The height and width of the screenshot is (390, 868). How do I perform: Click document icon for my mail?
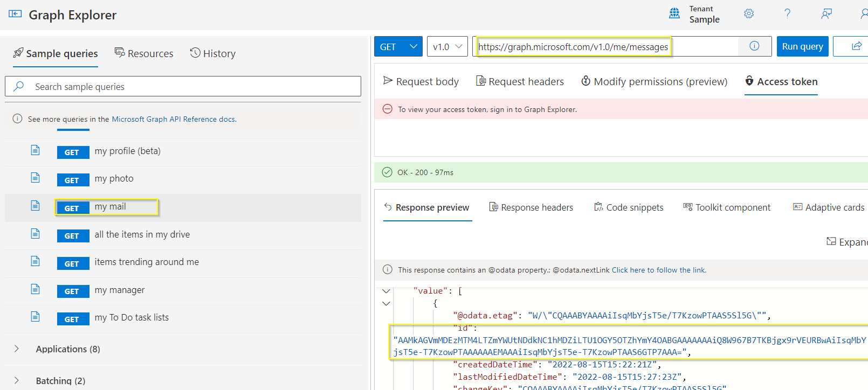point(35,206)
